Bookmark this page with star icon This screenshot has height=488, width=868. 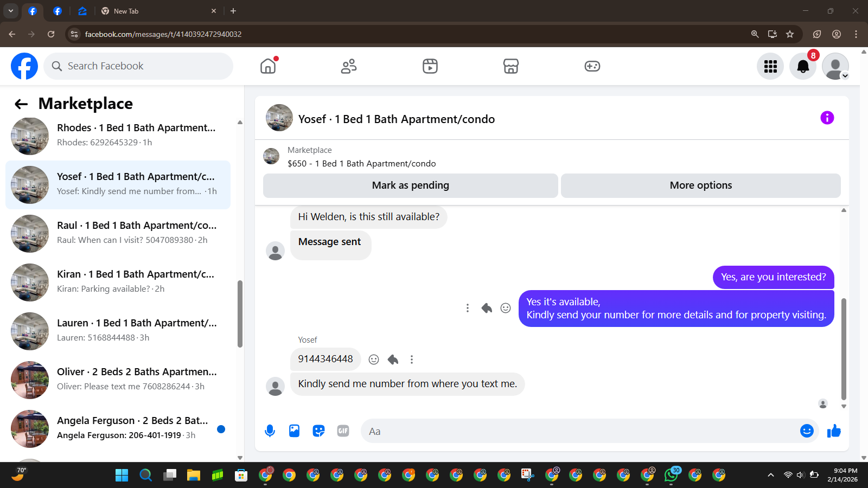click(790, 34)
